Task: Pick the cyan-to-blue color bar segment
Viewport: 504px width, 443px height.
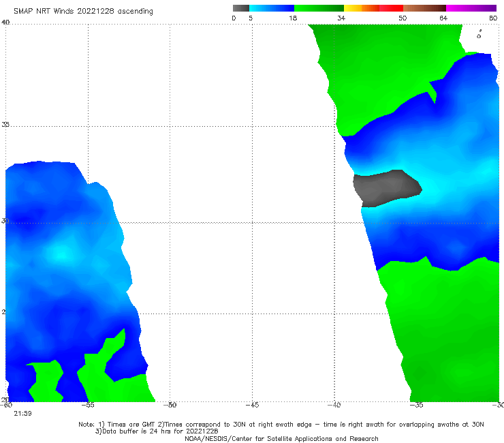Action: (272, 8)
